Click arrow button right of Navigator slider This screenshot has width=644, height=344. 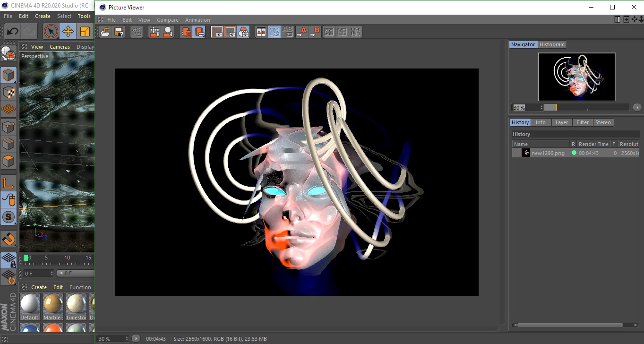pyautogui.click(x=637, y=107)
